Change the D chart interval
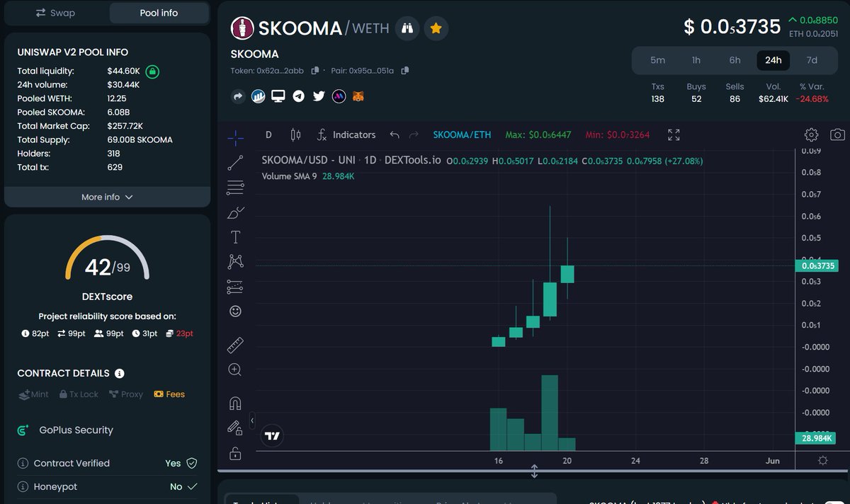850x504 pixels. (x=268, y=134)
